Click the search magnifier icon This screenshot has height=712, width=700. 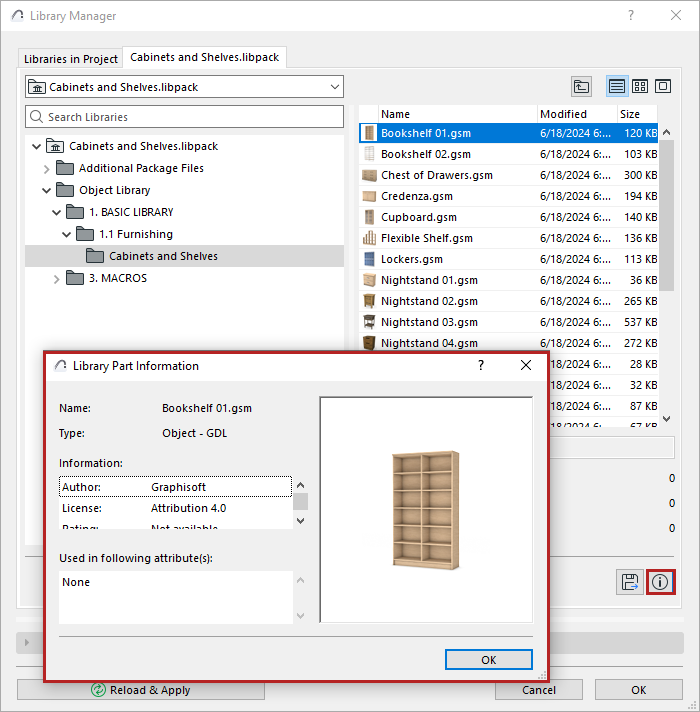tap(36, 117)
